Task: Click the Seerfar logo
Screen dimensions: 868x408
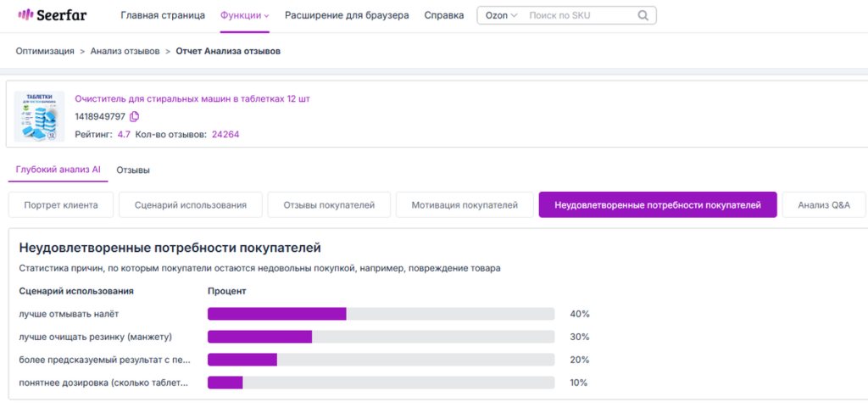Action: click(x=52, y=15)
